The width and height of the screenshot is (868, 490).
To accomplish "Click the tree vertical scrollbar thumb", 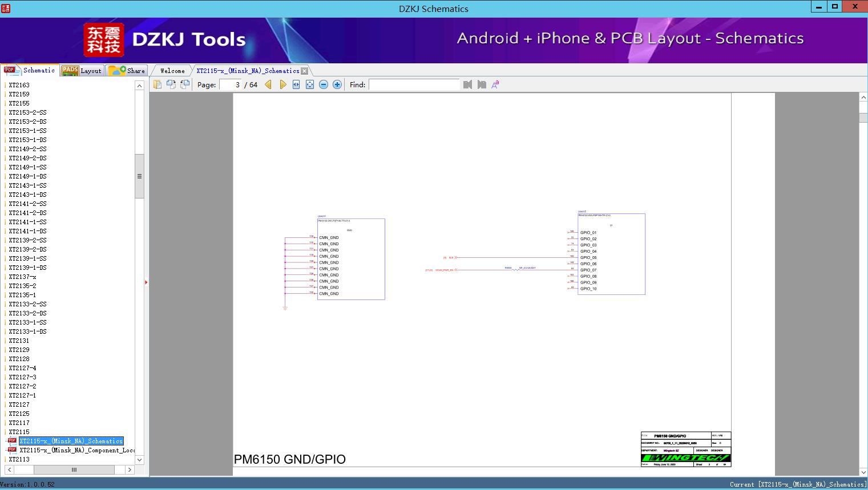I will (139, 176).
